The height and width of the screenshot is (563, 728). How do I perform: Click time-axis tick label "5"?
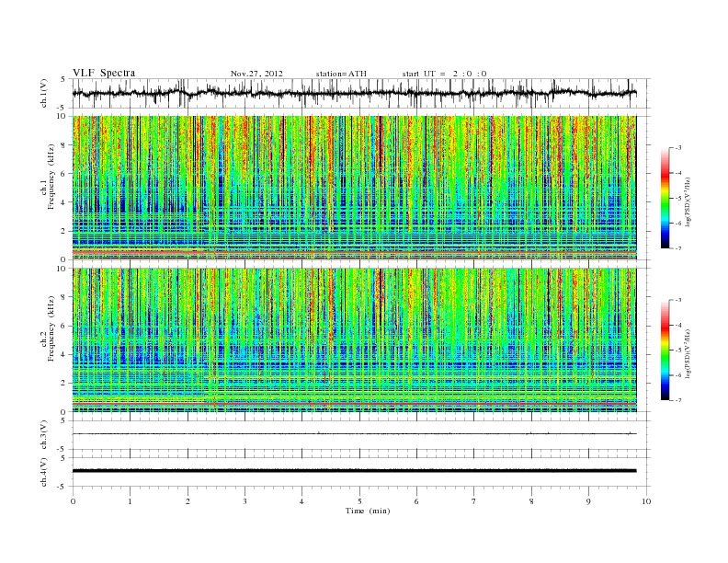coord(359,501)
